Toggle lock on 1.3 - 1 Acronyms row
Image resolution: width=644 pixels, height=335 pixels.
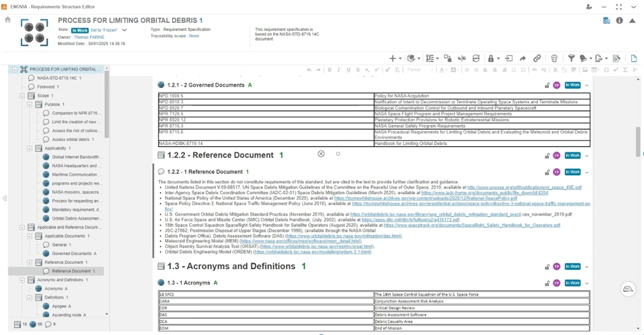point(547,283)
